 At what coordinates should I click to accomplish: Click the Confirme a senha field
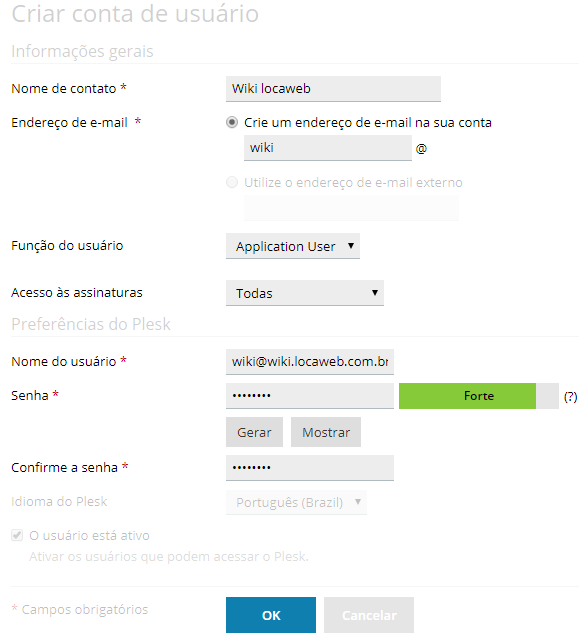310,468
